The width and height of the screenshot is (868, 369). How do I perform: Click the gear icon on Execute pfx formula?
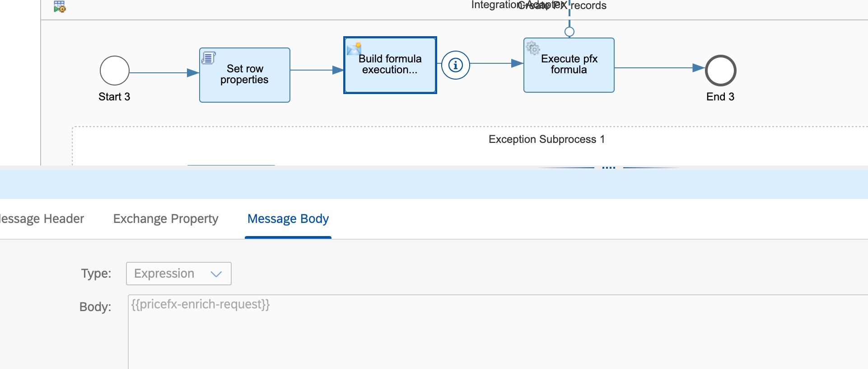[533, 47]
